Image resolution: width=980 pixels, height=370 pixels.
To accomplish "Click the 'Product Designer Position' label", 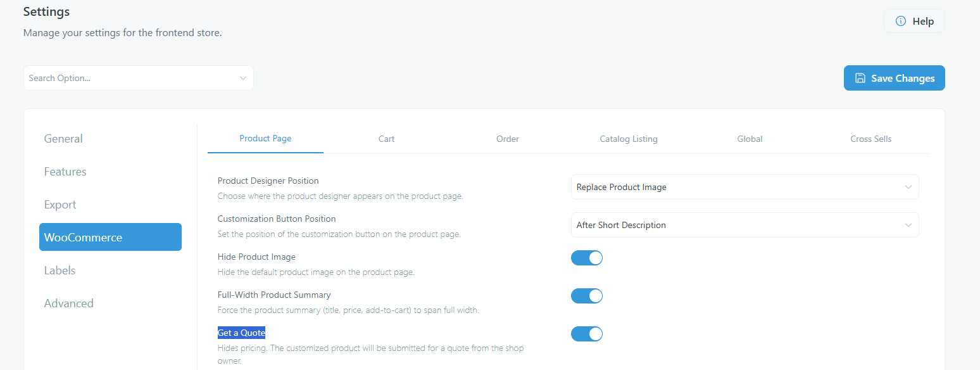I will point(268,181).
